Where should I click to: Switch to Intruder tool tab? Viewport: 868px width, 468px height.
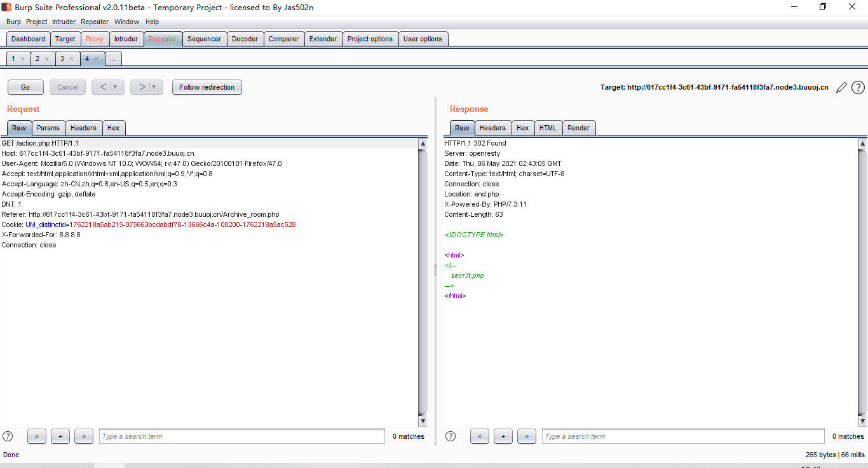coord(126,39)
